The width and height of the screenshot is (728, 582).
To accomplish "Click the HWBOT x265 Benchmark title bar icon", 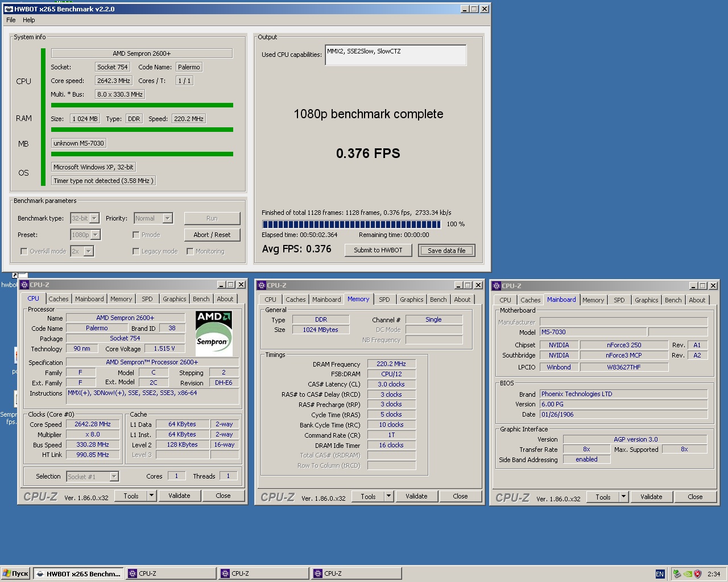I will tap(9, 9).
